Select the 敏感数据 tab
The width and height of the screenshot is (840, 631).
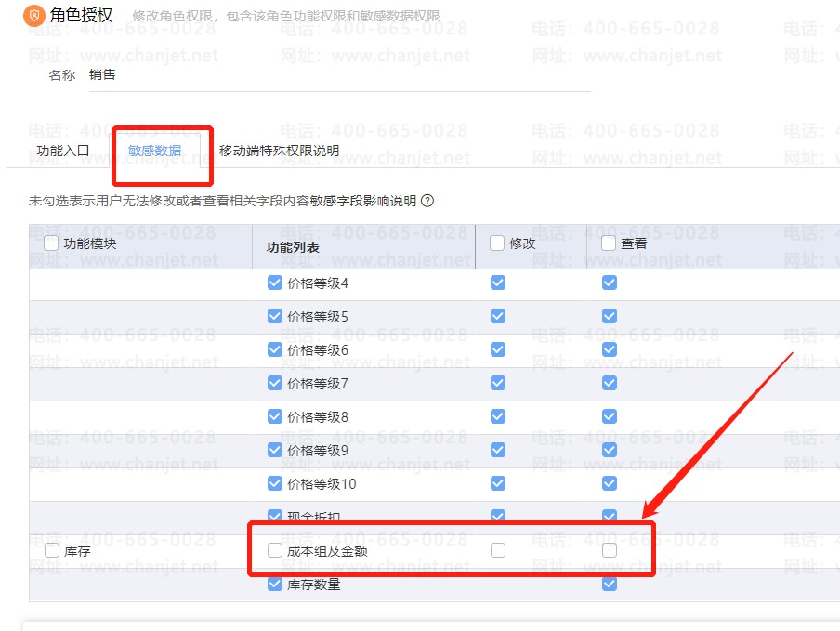point(155,150)
